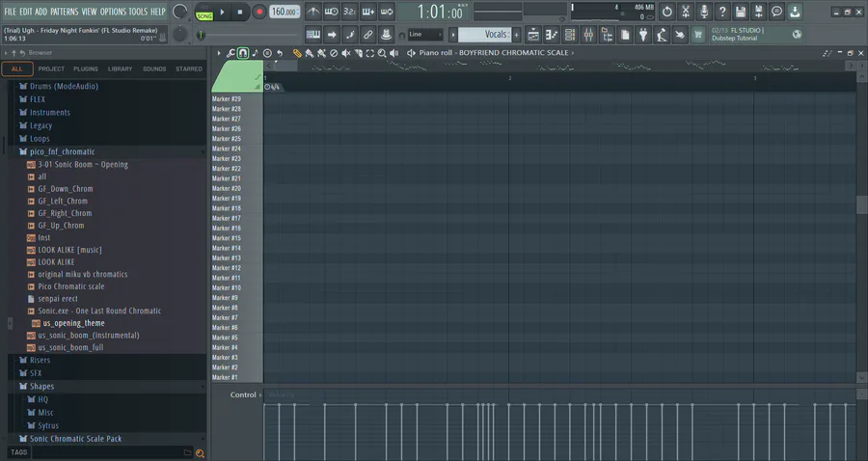Toggle the link grouping button
The height and width of the screenshot is (461, 868).
coord(367,35)
